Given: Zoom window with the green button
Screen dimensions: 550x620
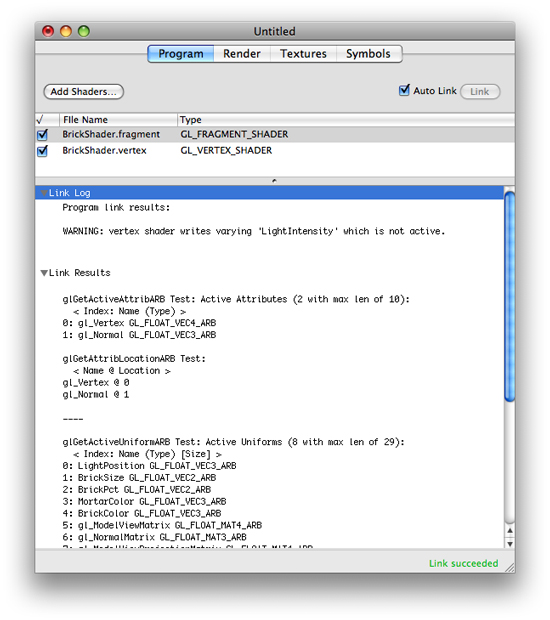Looking at the screenshot, I should pos(84,31).
